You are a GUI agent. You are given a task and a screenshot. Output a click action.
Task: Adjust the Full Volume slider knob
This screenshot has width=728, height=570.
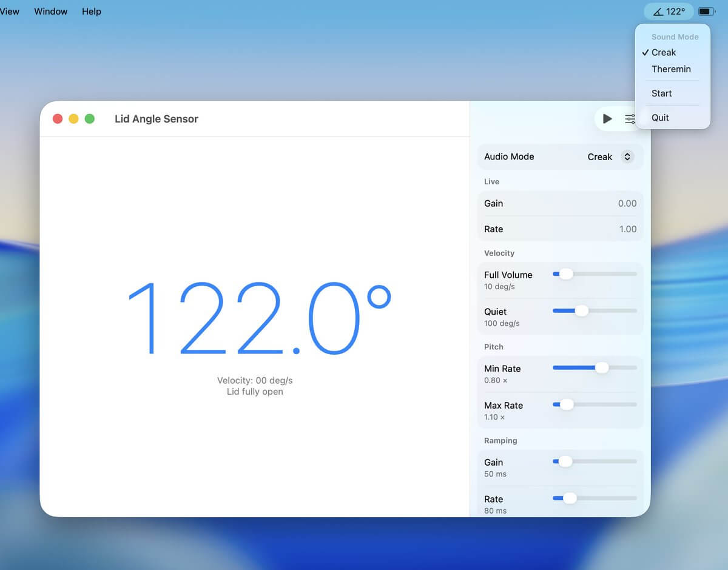[565, 274]
